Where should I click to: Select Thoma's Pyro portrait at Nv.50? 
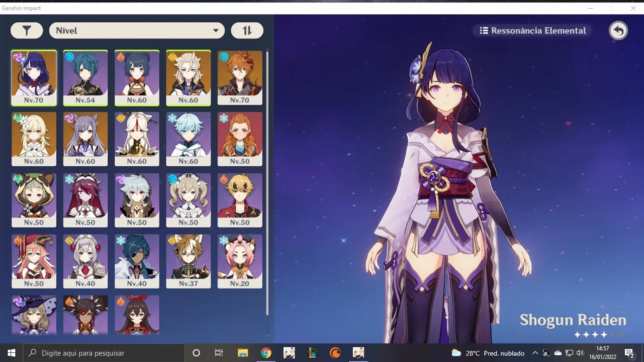[240, 200]
